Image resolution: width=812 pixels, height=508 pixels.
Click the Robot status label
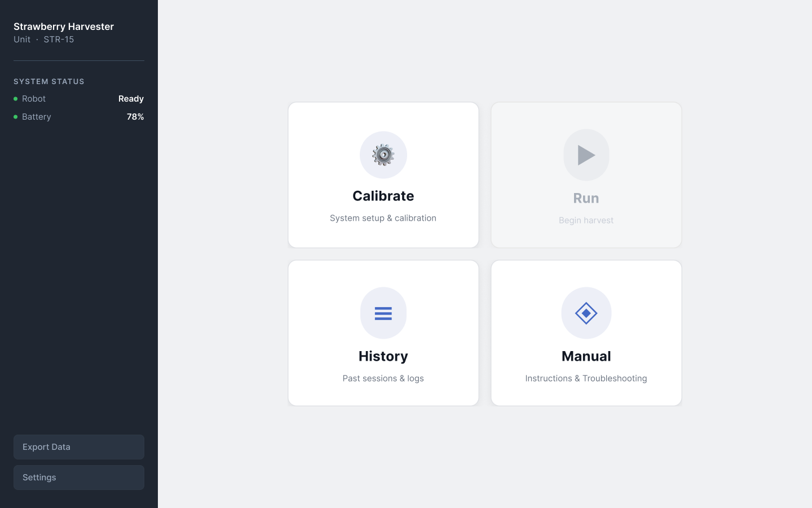coord(34,99)
